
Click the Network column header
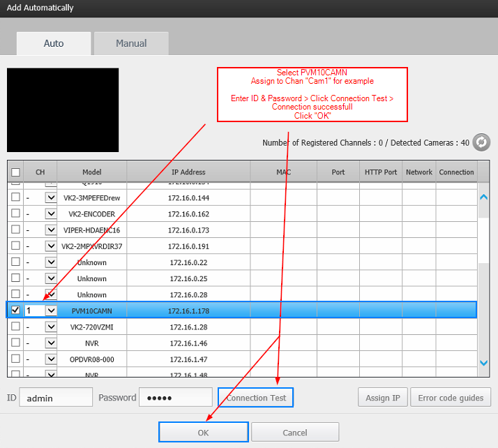(419, 172)
